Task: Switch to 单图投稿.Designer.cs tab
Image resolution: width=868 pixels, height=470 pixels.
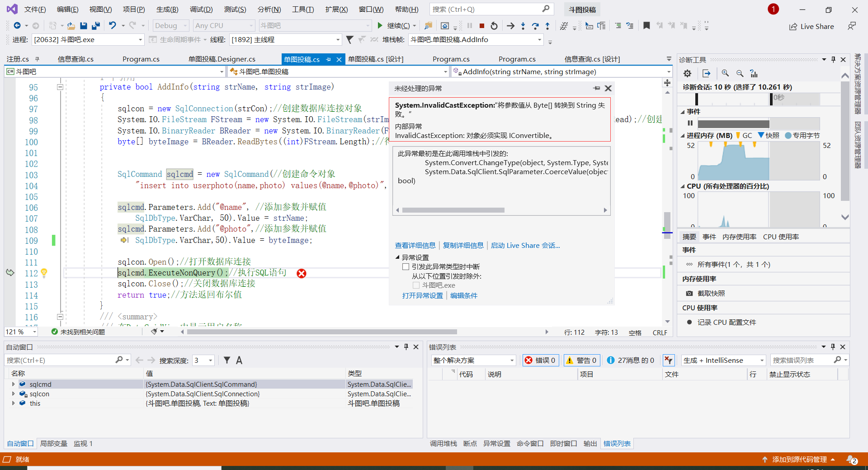Action: pyautogui.click(x=222, y=59)
